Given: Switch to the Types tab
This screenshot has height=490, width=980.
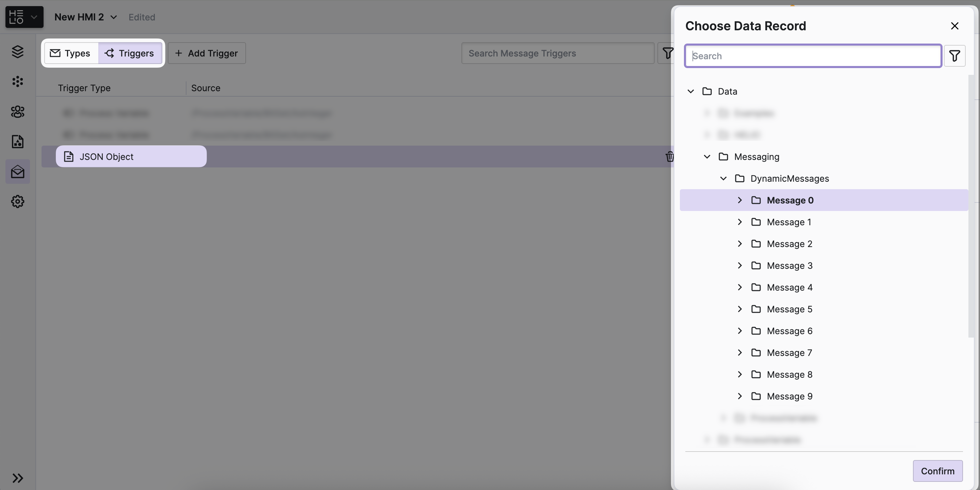Looking at the screenshot, I should [x=71, y=53].
